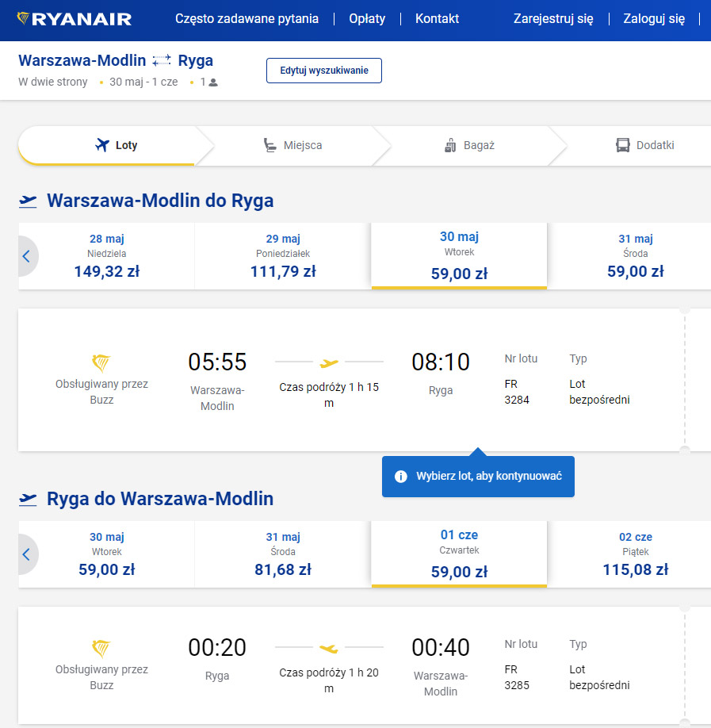
Task: Click Warszawa-Modlin origin in search summary
Action: [x=82, y=61]
